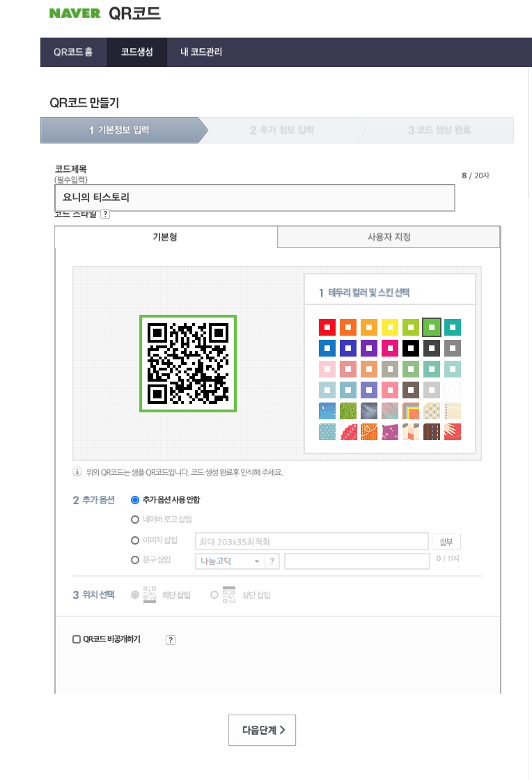Pick the dark charcoal gray swatch
The width and height of the screenshot is (532, 780).
[432, 348]
